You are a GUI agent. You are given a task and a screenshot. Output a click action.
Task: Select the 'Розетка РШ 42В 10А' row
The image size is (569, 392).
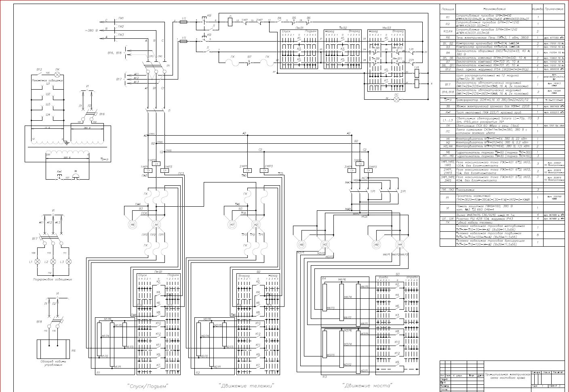[x=485, y=219]
